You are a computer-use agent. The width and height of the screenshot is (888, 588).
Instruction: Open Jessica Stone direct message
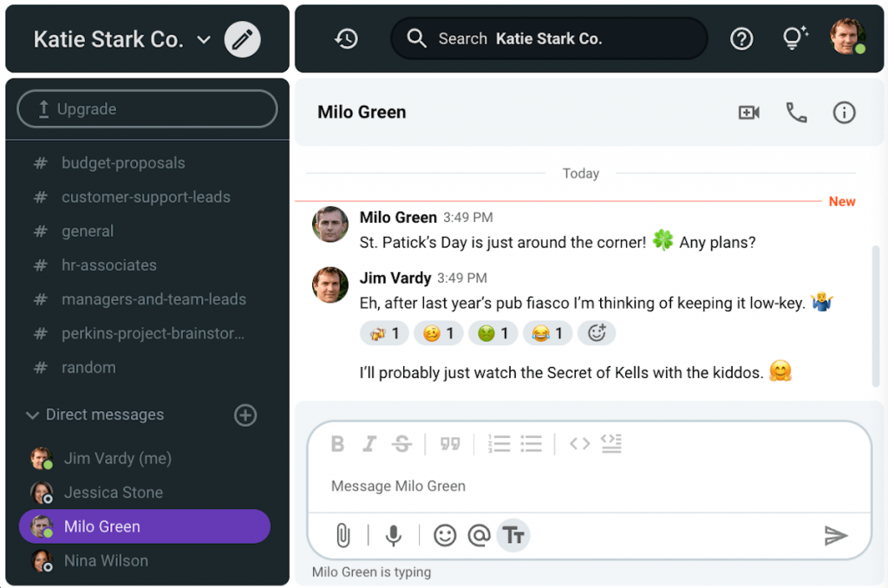pyautogui.click(x=113, y=493)
